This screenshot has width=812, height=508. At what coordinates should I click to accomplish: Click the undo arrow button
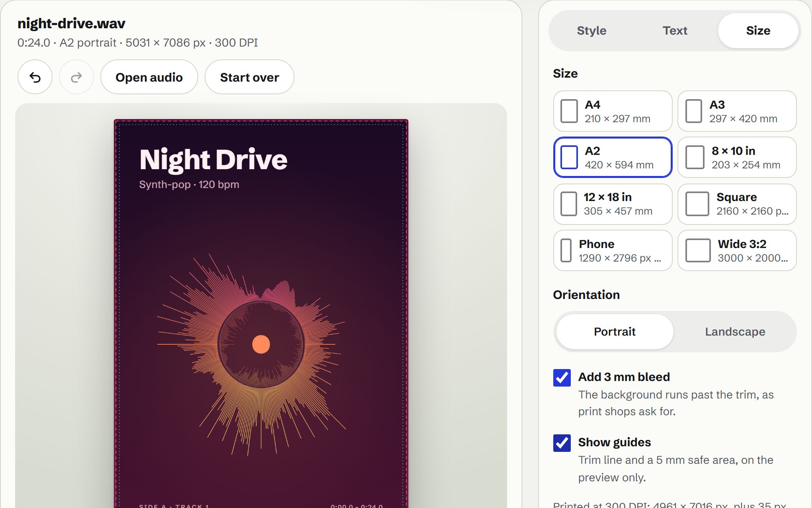click(x=35, y=77)
